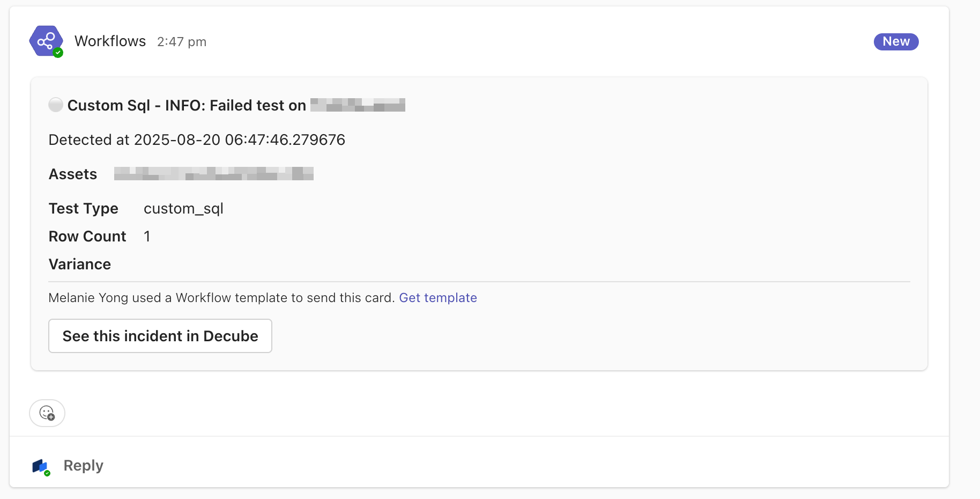Click the green status dot on reply avatar
This screenshot has height=499, width=980.
47,473
